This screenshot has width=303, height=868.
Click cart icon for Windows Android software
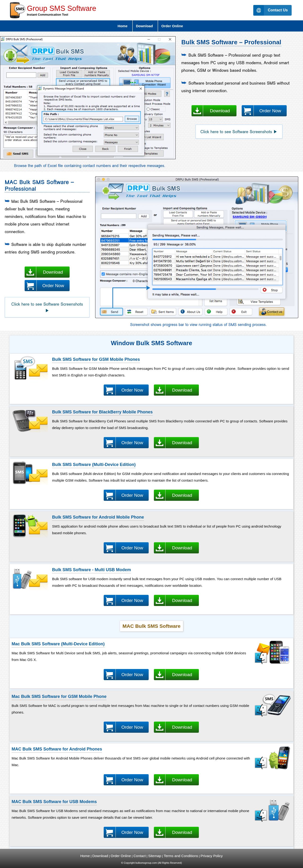109,548
